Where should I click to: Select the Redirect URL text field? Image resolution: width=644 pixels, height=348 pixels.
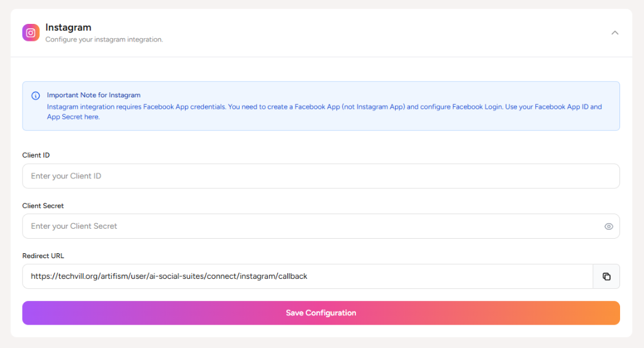click(308, 276)
